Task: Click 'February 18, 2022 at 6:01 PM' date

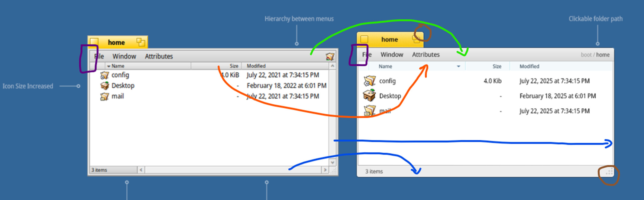Action: coord(286,86)
